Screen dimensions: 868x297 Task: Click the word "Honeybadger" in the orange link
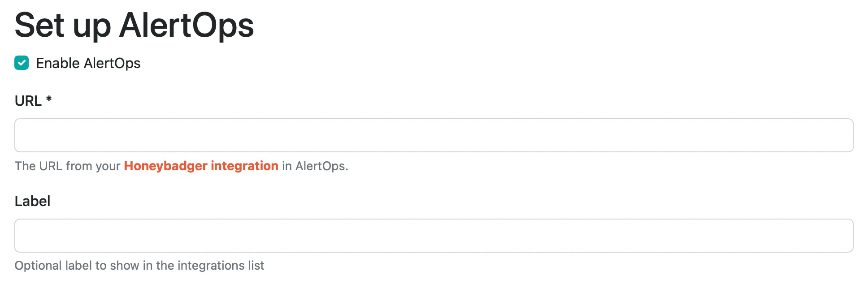pyautogui.click(x=165, y=166)
